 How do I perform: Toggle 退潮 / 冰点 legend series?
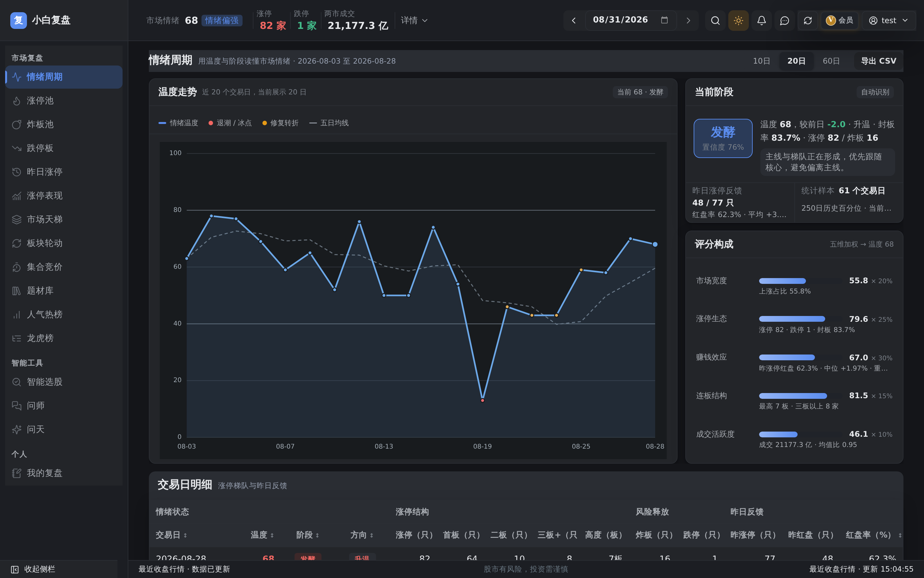230,123
